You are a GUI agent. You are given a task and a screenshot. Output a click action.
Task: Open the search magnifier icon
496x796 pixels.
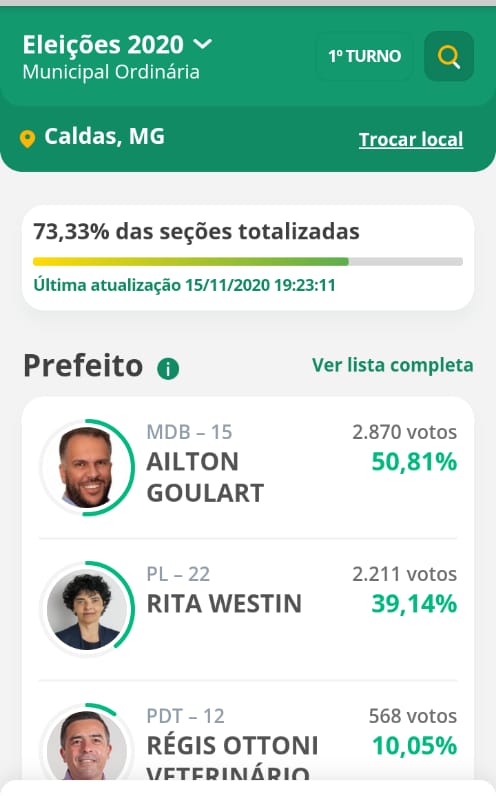pos(449,56)
